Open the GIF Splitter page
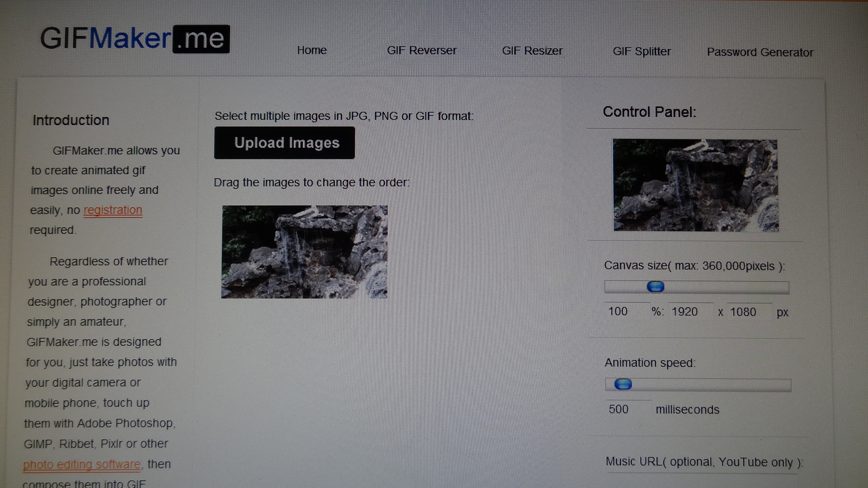The width and height of the screenshot is (868, 488). click(x=642, y=52)
